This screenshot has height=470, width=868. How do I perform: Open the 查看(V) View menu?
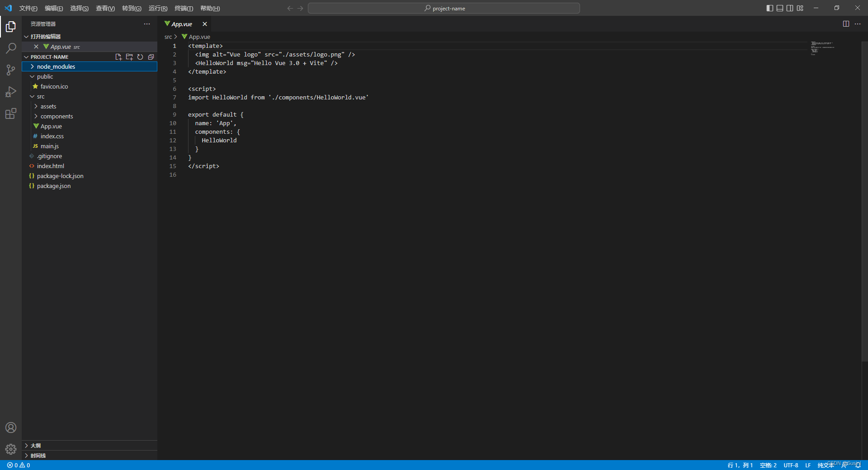(105, 8)
